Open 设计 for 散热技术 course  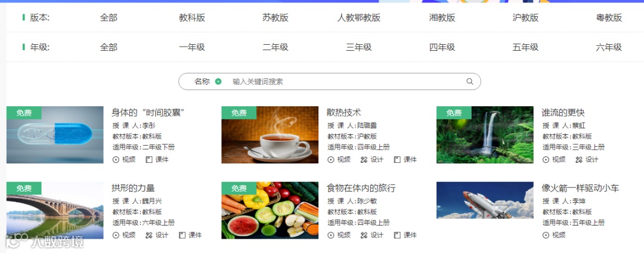coord(371,159)
